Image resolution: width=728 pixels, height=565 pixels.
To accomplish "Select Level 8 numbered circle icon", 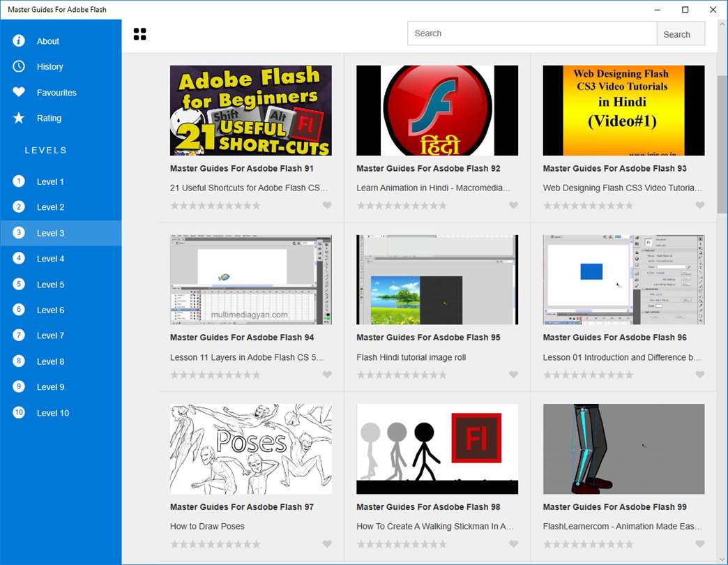I will coord(19,361).
